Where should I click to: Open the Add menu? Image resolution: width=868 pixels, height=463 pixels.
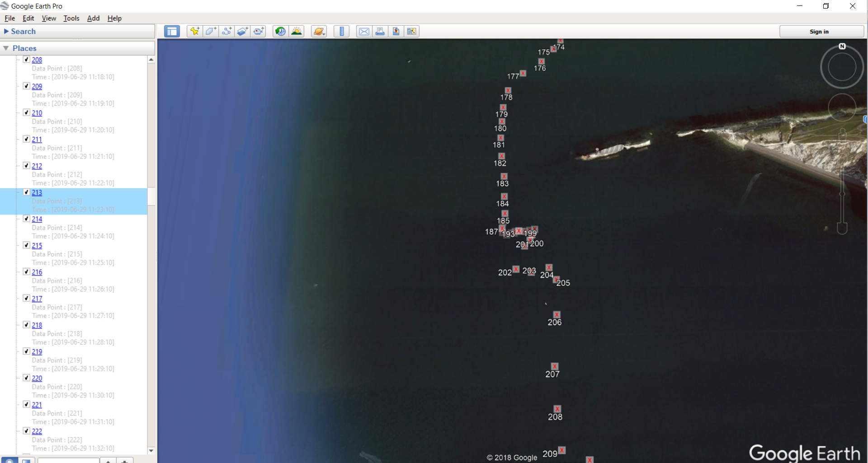93,19
